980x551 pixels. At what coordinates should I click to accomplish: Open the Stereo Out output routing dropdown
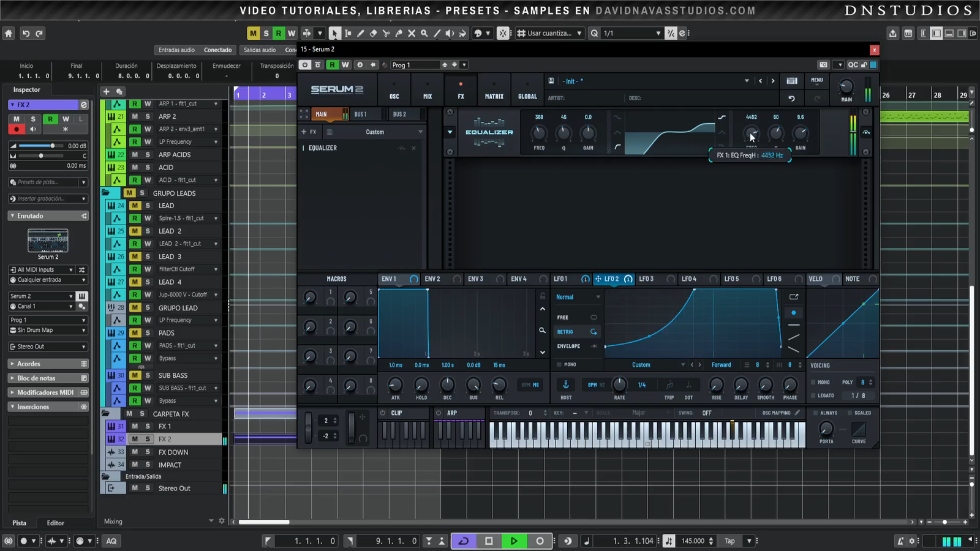pos(47,347)
